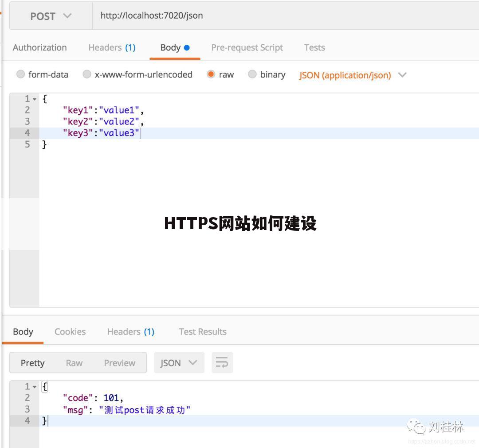Click the "key1":"value1" line in request editor
The width and height of the screenshot is (479, 448).
(x=103, y=110)
